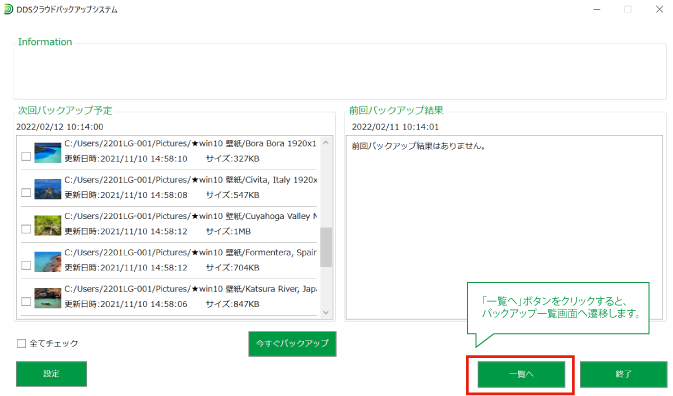Select the Civita, Italy wallpaper thumbnail
This screenshot has width=673, height=396.
point(48,189)
